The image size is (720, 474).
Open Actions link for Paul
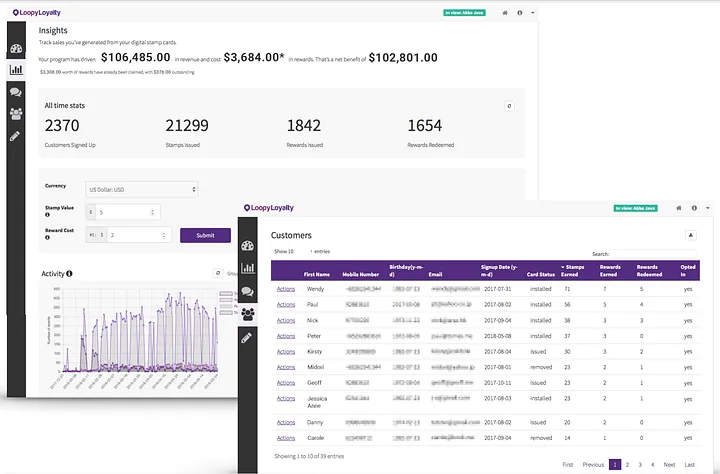coord(286,305)
